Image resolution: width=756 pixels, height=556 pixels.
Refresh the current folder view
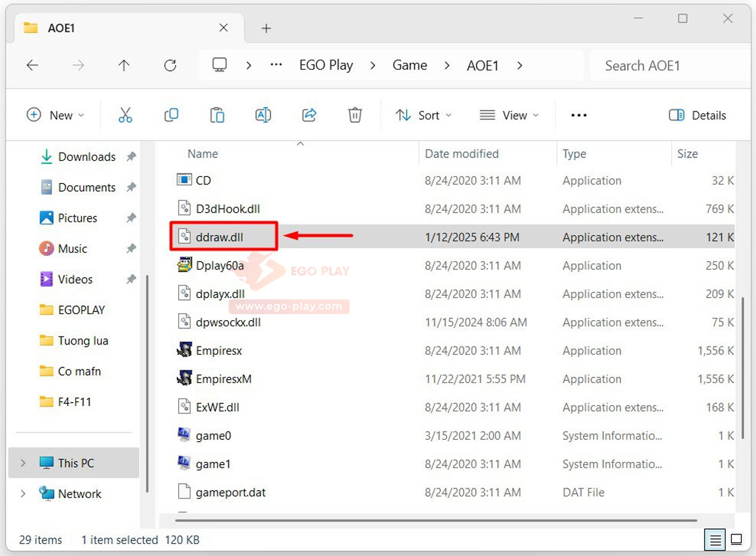170,66
